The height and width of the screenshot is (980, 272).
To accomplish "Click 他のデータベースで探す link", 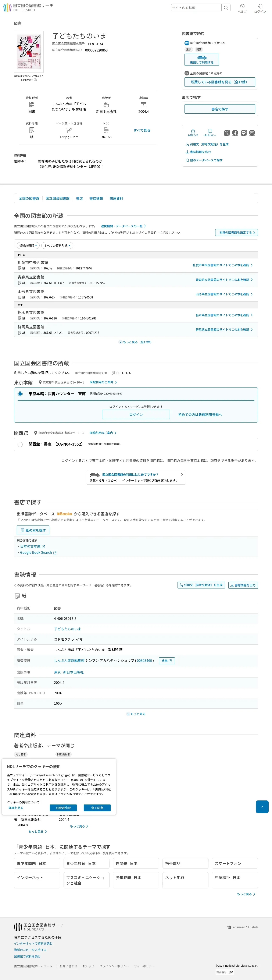I will coord(204,160).
